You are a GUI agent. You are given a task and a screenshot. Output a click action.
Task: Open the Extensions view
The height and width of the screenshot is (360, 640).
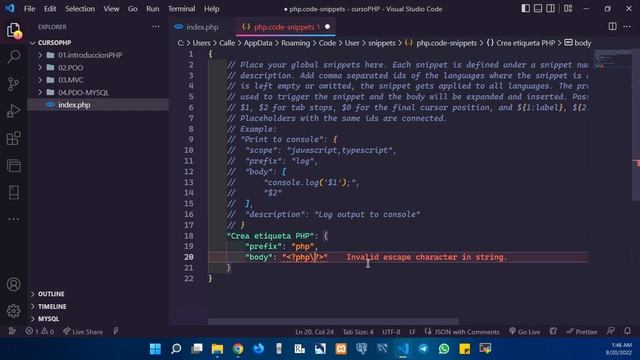pos(13,138)
